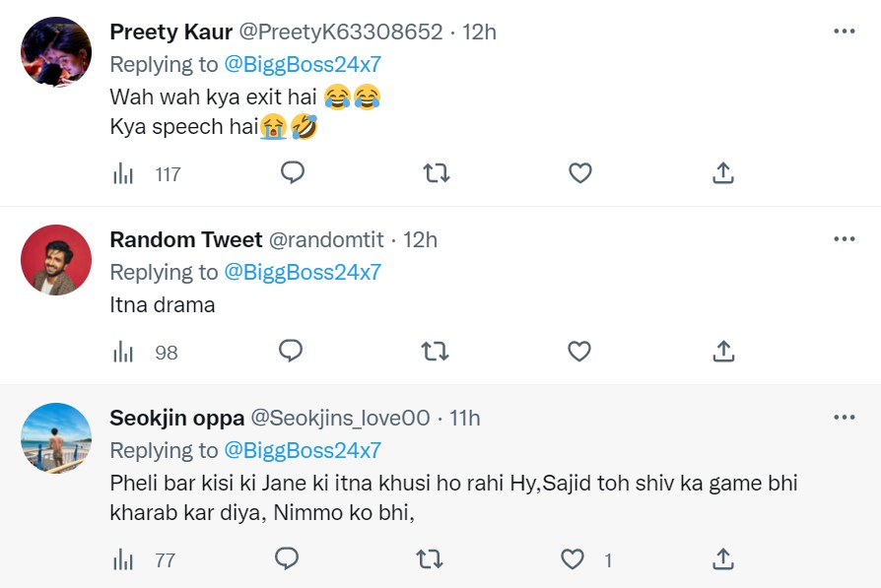Screen dimensions: 881x588
Task: Retweet Seokjin oppa's tweet
Action: click(430, 559)
